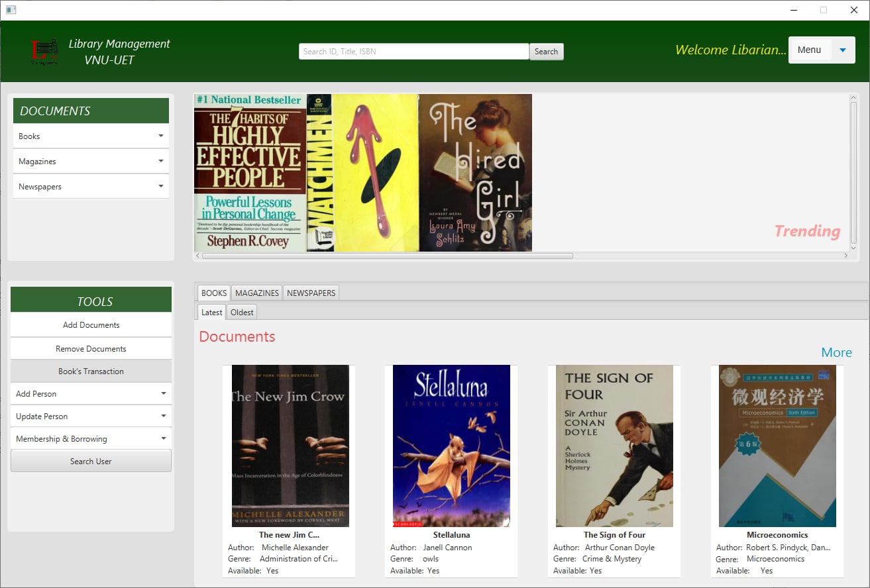Focus the Search ID, Title, ISBN field
Screen dimensions: 870x588
(x=414, y=52)
